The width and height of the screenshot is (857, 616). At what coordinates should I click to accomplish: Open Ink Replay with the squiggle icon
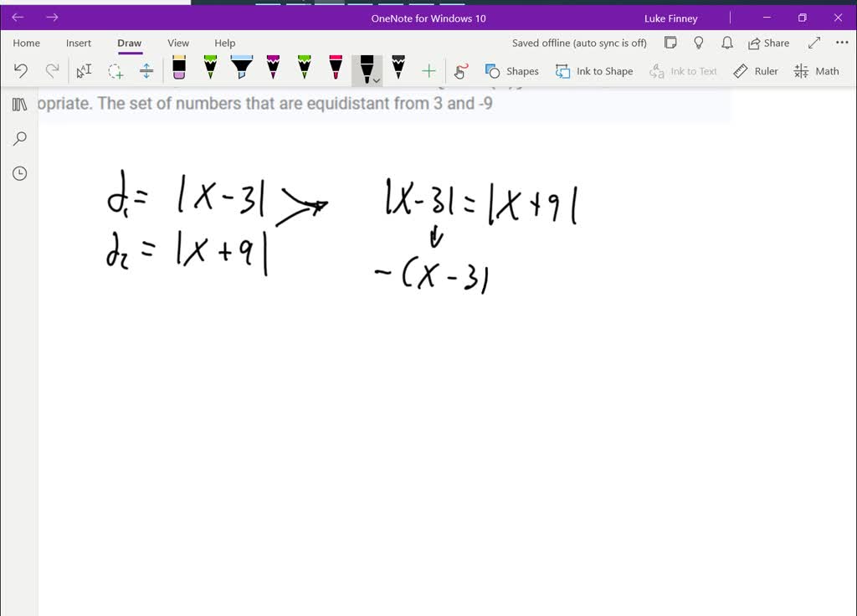pyautogui.click(x=460, y=70)
